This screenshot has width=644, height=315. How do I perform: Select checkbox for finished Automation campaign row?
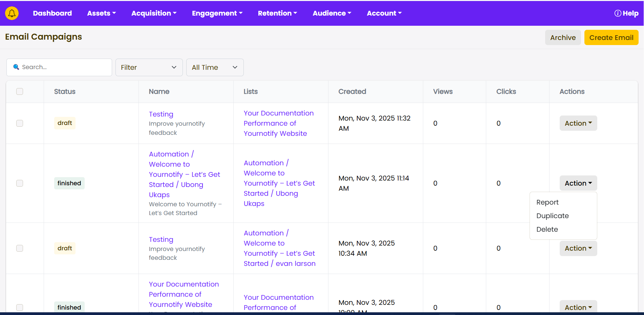click(20, 183)
